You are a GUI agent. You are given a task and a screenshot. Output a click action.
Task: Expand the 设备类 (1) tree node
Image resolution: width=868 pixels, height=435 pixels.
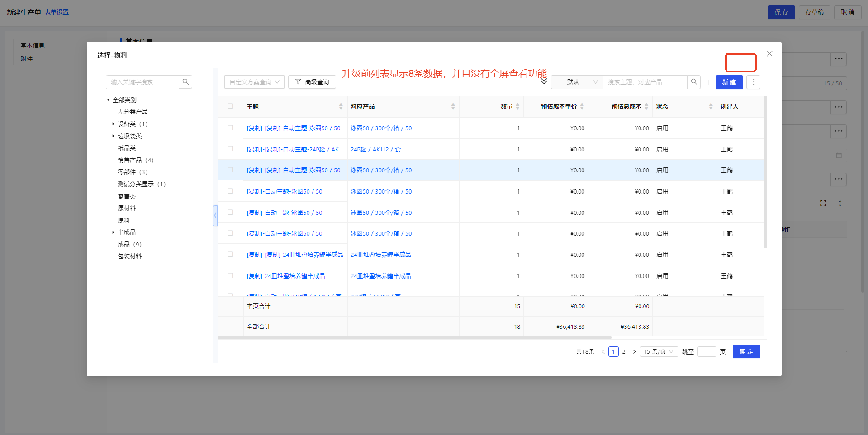pyautogui.click(x=113, y=124)
